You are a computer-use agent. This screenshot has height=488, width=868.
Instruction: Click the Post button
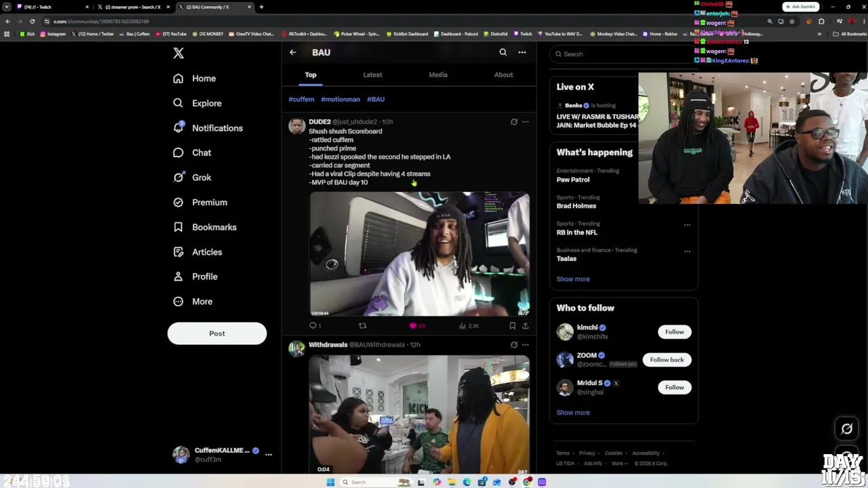coord(217,333)
